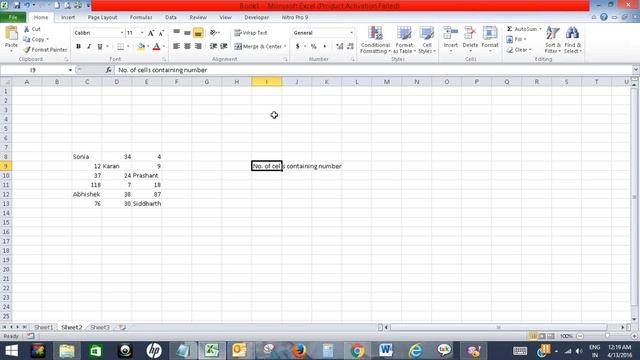Apply percent style
This screenshot has height=360, width=640.
313,47
